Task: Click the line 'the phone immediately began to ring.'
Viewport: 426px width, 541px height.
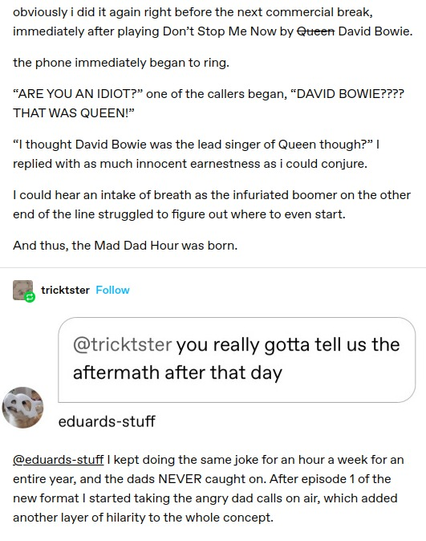Action: [x=121, y=63]
